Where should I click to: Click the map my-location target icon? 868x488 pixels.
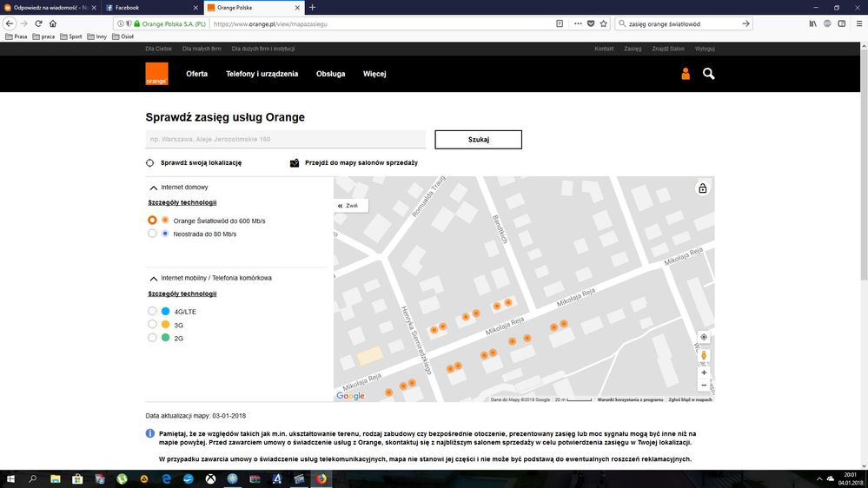pyautogui.click(x=703, y=337)
